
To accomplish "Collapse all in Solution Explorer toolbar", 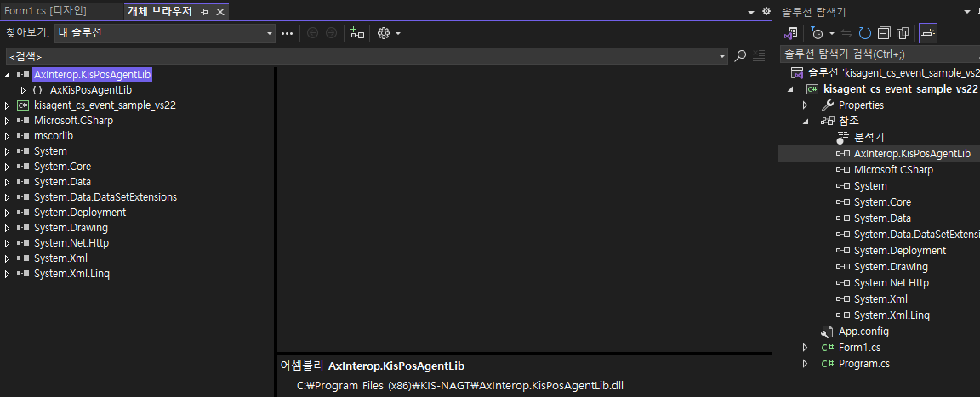I will click(884, 33).
